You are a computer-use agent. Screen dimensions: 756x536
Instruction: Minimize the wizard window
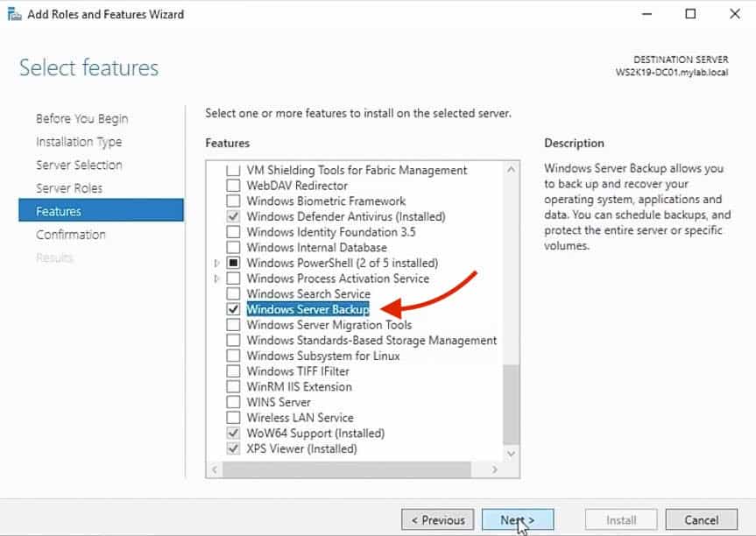[x=646, y=14]
